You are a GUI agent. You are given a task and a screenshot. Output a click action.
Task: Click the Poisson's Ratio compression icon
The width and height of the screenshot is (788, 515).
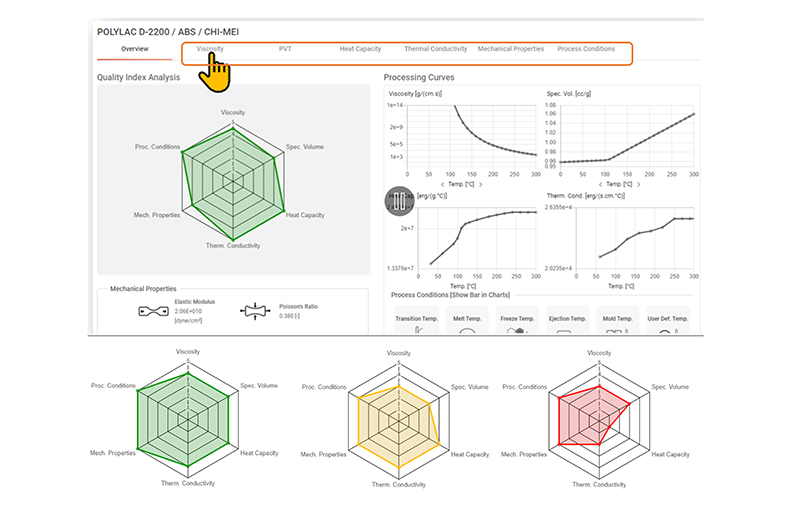pos(255,312)
